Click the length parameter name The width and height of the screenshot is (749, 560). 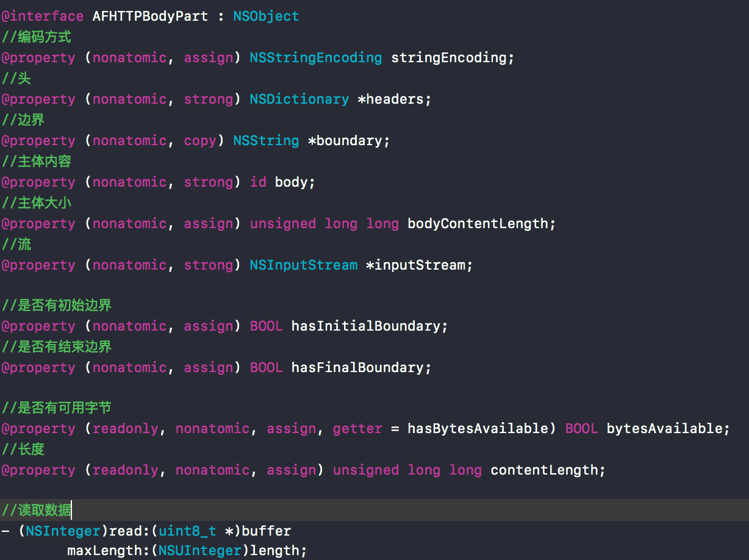tap(275, 550)
